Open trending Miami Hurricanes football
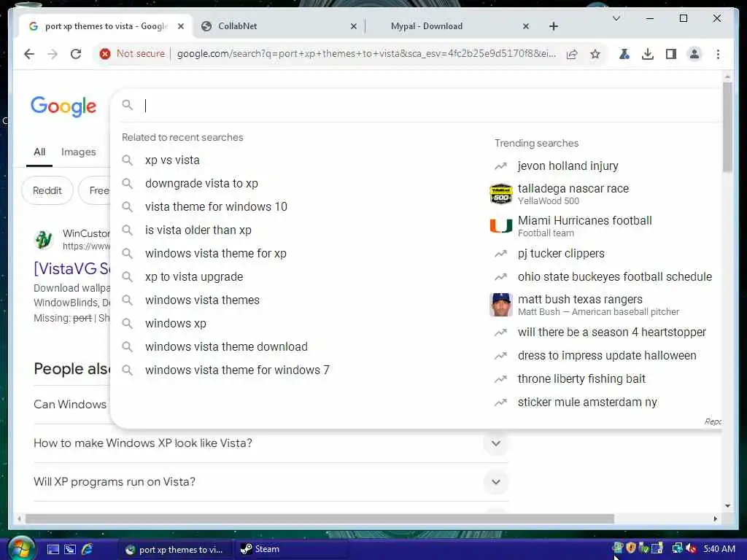The image size is (747, 560). (x=584, y=221)
